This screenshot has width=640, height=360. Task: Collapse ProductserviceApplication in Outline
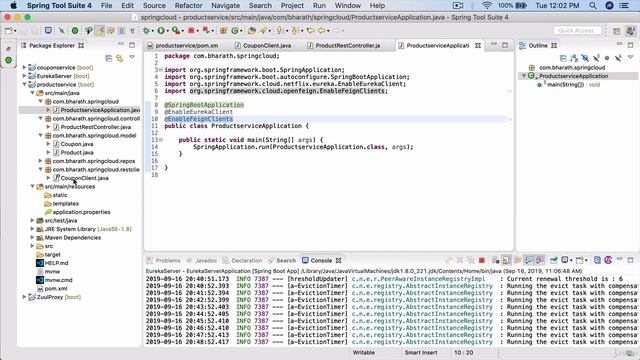[x=524, y=76]
